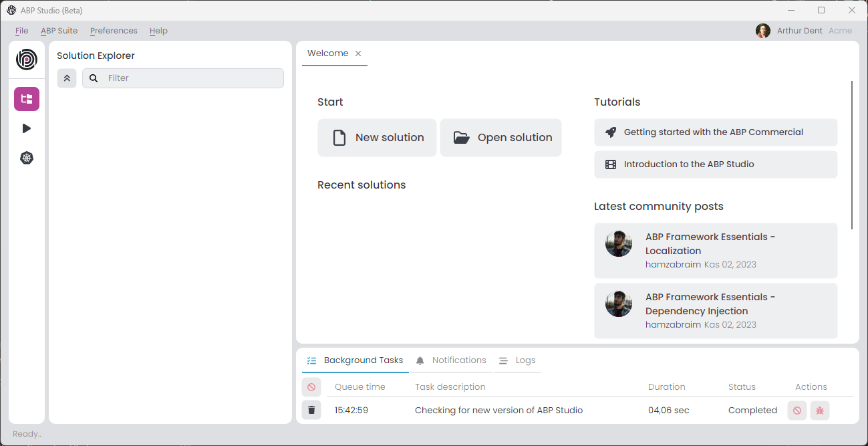
Task: Click bug icon for version check task
Action: pyautogui.click(x=820, y=411)
